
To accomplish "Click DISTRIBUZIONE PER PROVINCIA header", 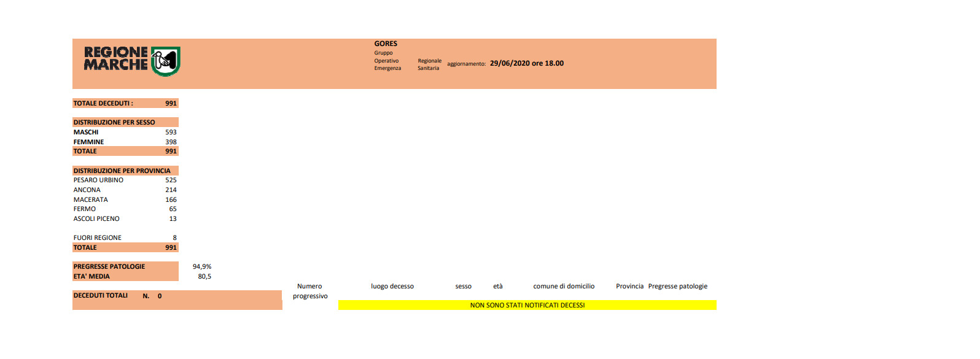I will click(122, 171).
